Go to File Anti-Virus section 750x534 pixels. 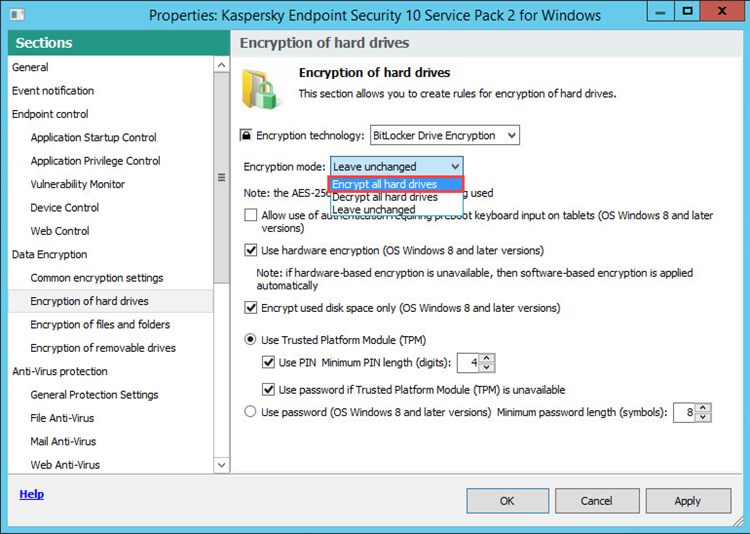tap(110, 418)
